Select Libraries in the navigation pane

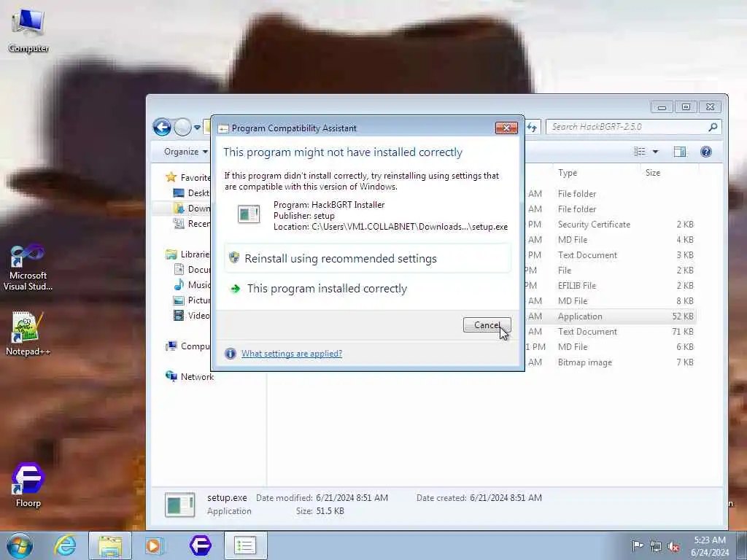pyautogui.click(x=188, y=254)
